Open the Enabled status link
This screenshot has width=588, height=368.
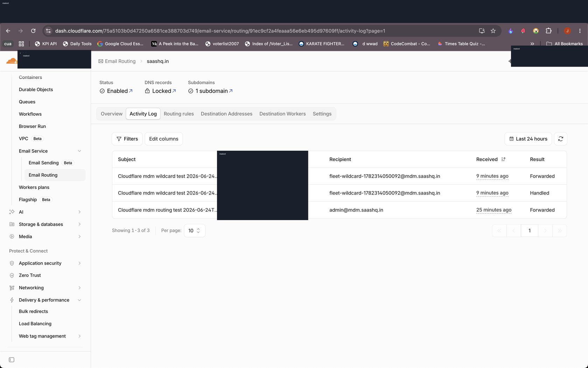[116, 91]
